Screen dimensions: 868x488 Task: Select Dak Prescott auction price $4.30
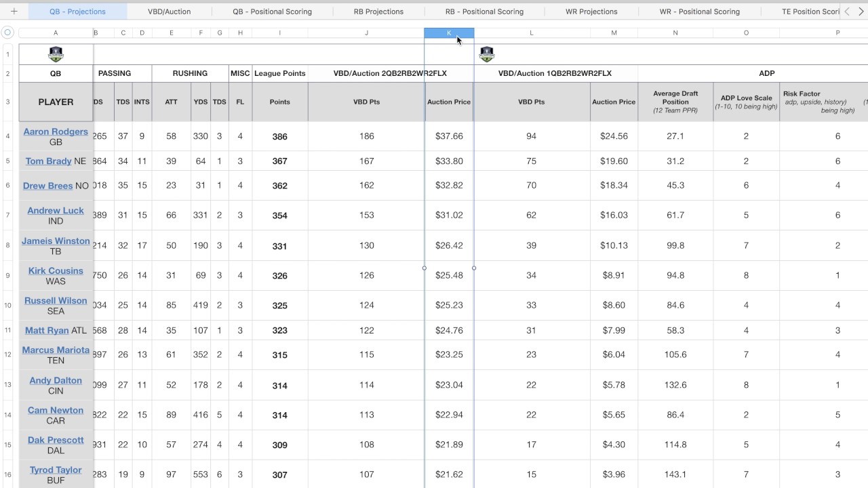click(x=614, y=445)
